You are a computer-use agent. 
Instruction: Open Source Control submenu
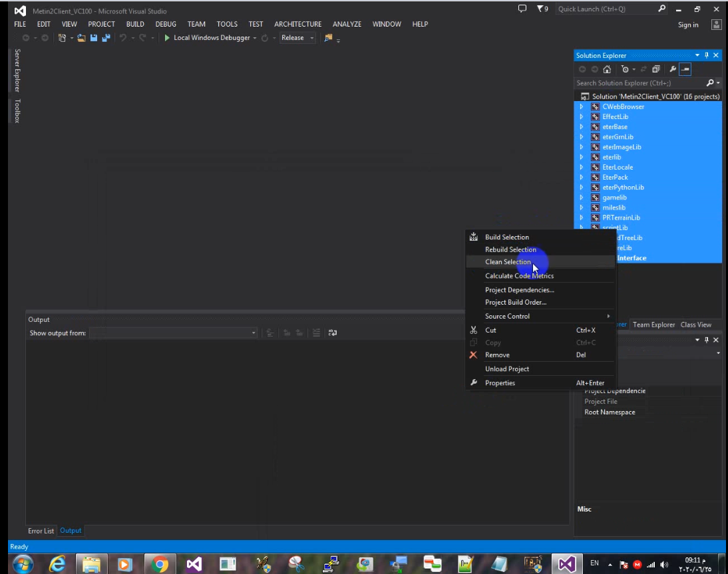[x=541, y=316]
